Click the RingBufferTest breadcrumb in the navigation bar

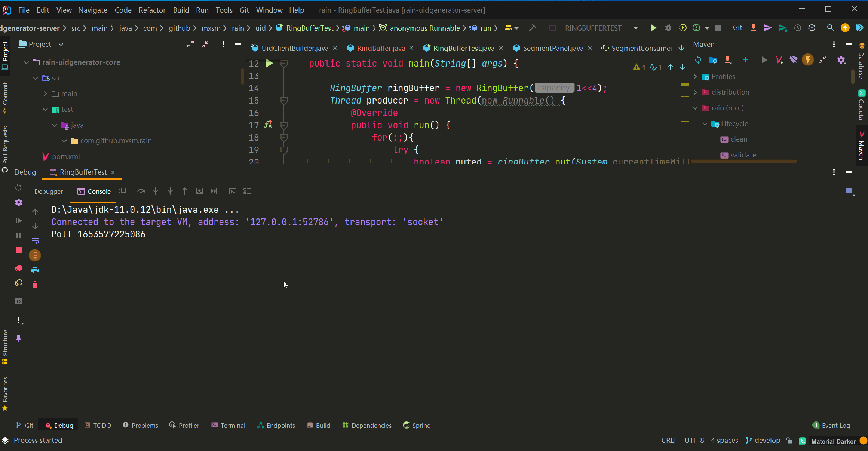click(310, 28)
